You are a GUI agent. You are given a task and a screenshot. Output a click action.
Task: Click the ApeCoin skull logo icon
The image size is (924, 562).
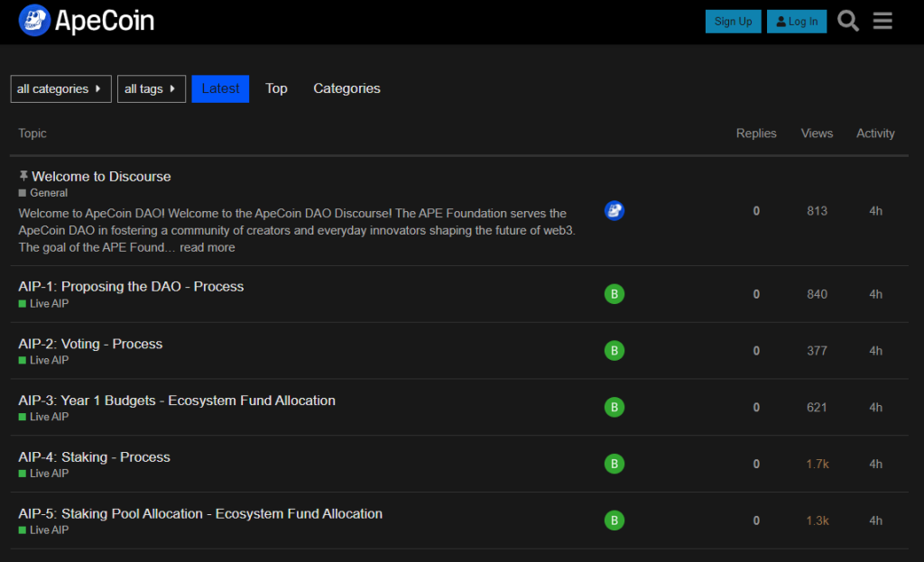(34, 21)
